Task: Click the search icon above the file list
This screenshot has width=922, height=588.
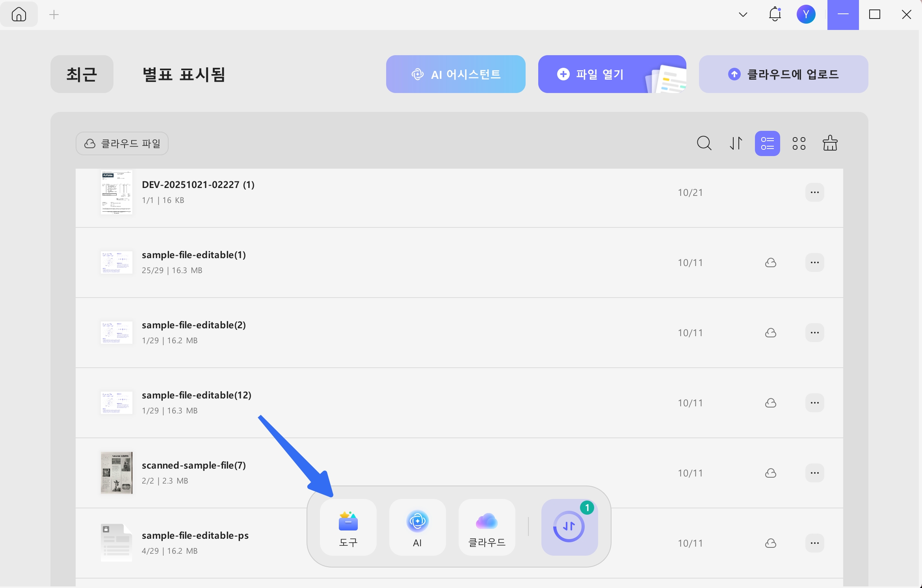Action: click(705, 143)
